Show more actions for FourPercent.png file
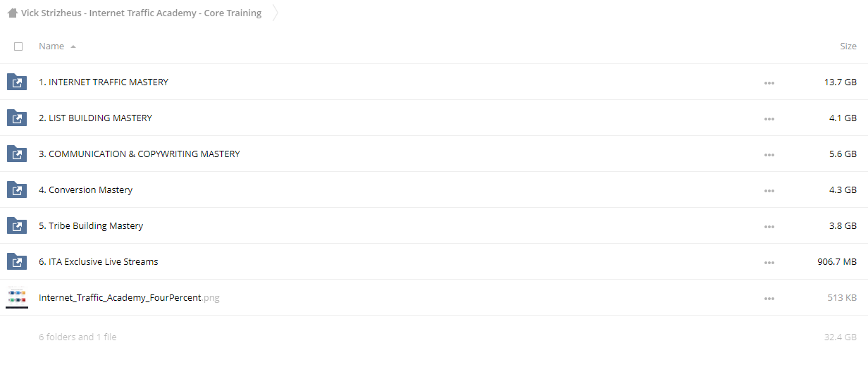 769,299
